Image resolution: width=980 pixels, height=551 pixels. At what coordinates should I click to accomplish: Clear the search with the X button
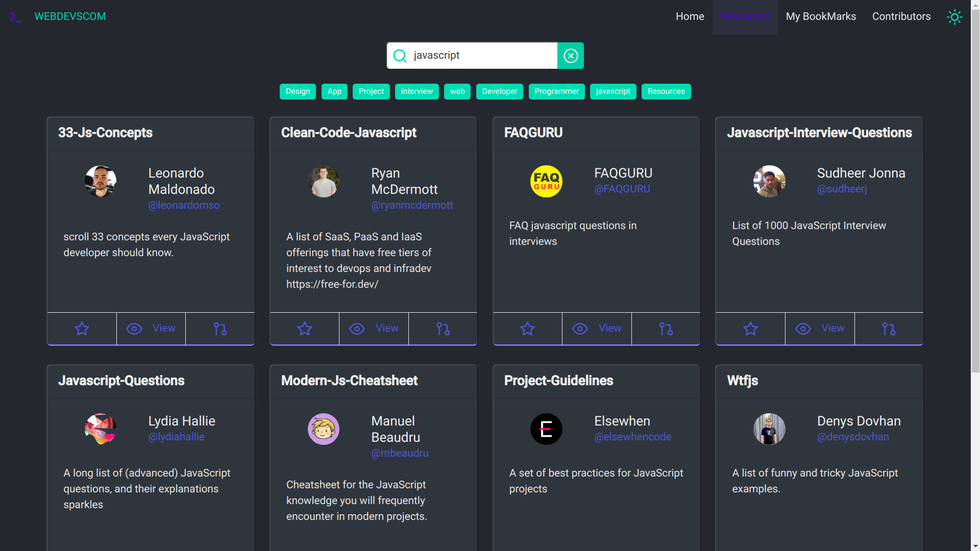[570, 56]
